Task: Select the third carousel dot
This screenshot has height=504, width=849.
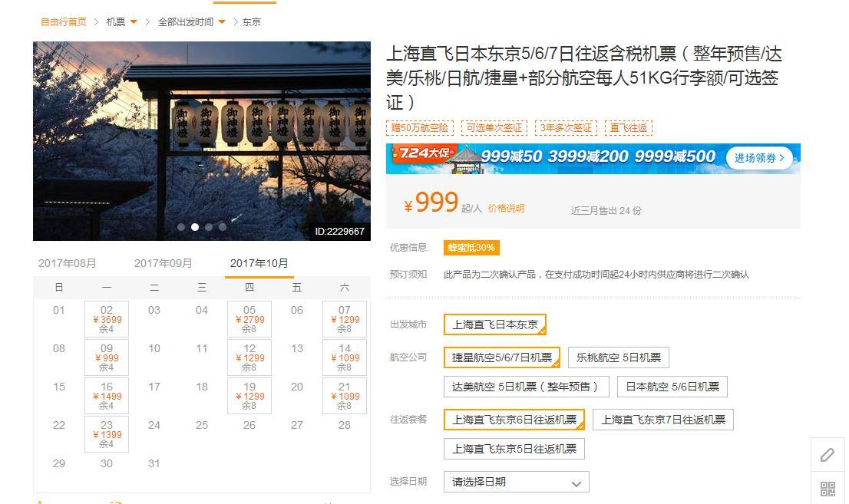Action: (209, 227)
